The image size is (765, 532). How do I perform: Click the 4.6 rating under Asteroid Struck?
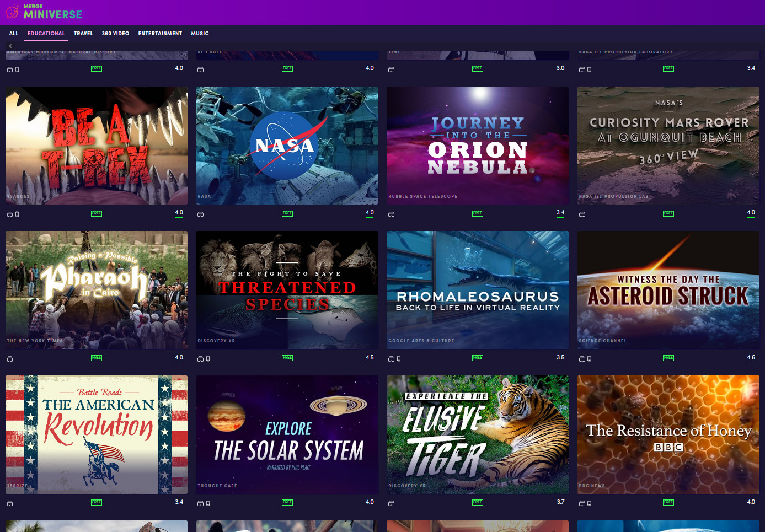point(751,358)
